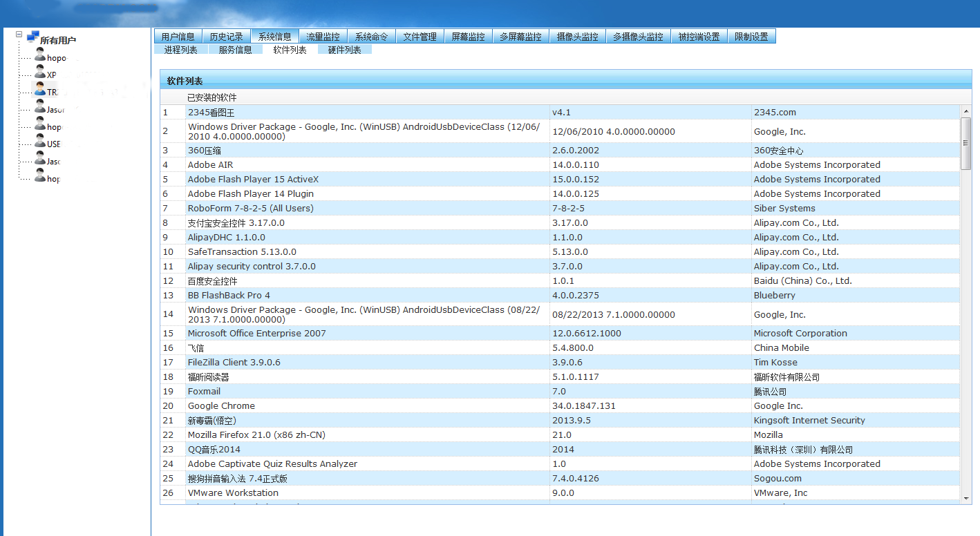
Task: Click the VMware Workstation entry
Action: pos(560,492)
